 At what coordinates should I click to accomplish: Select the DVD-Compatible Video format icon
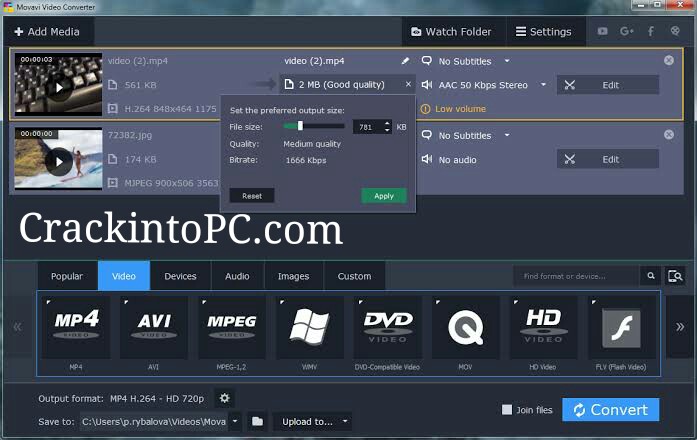pyautogui.click(x=388, y=328)
